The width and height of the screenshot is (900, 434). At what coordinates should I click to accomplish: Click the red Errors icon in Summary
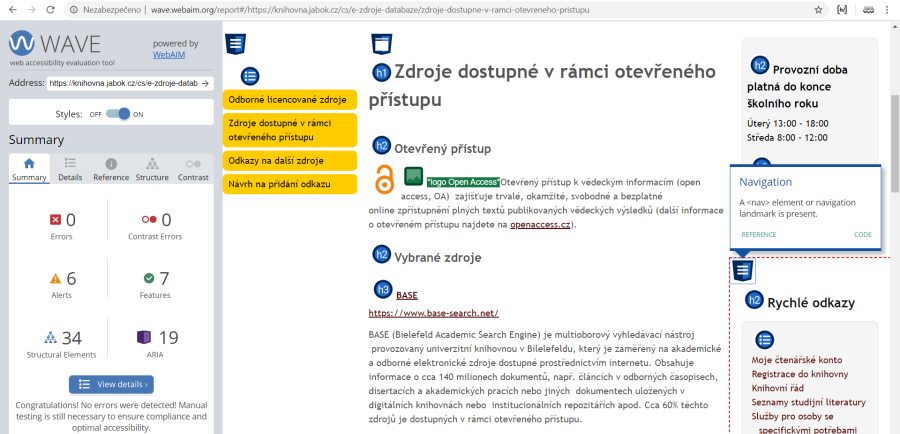(55, 219)
